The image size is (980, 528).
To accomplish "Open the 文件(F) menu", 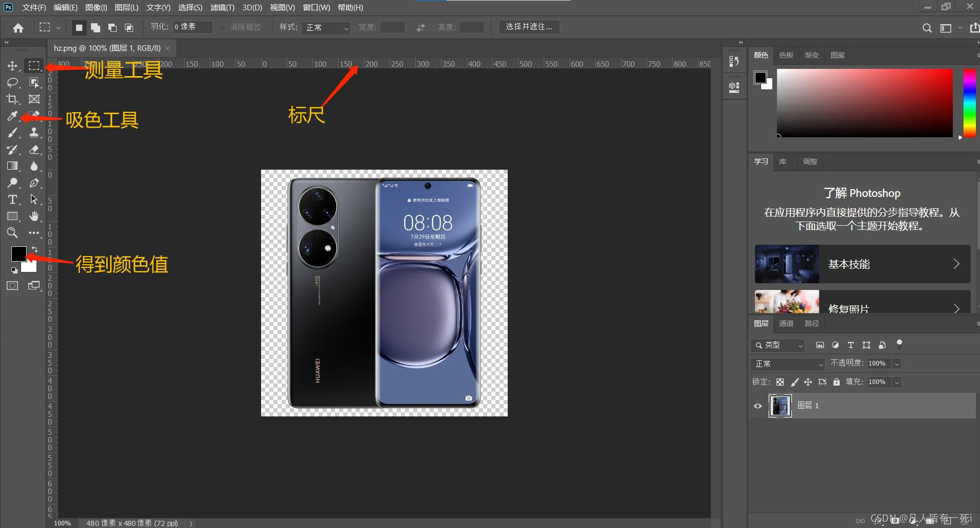I will tap(34, 8).
